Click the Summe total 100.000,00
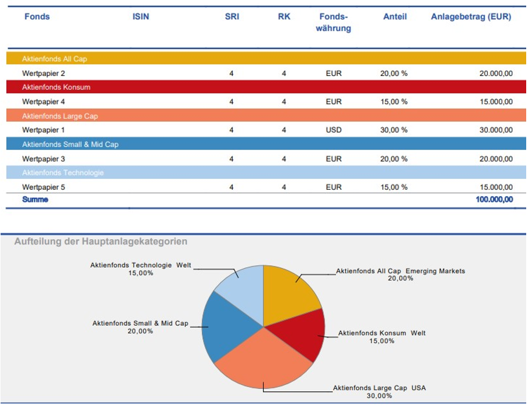 pos(490,199)
